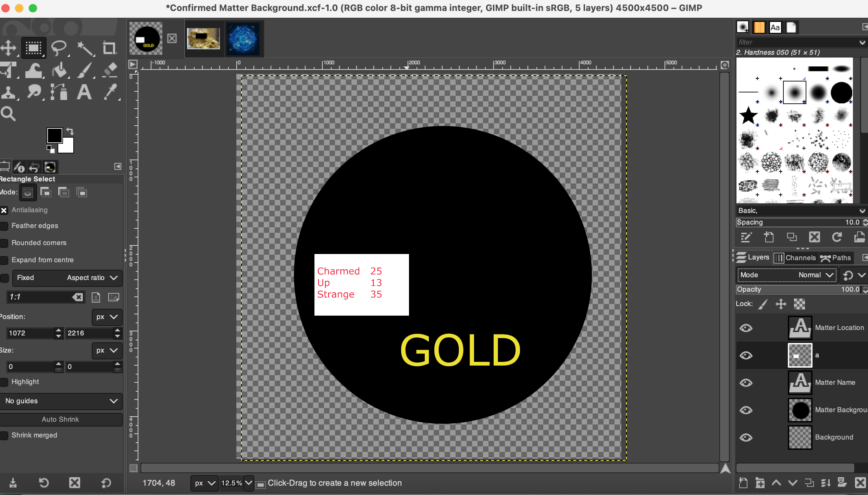Select the Eraser tool
Viewport: 868px width, 495px height.
110,71
